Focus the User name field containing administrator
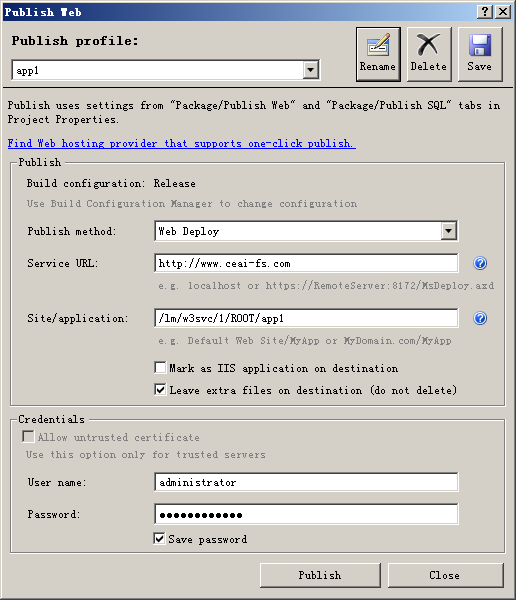The width and height of the screenshot is (516, 600). click(x=306, y=482)
